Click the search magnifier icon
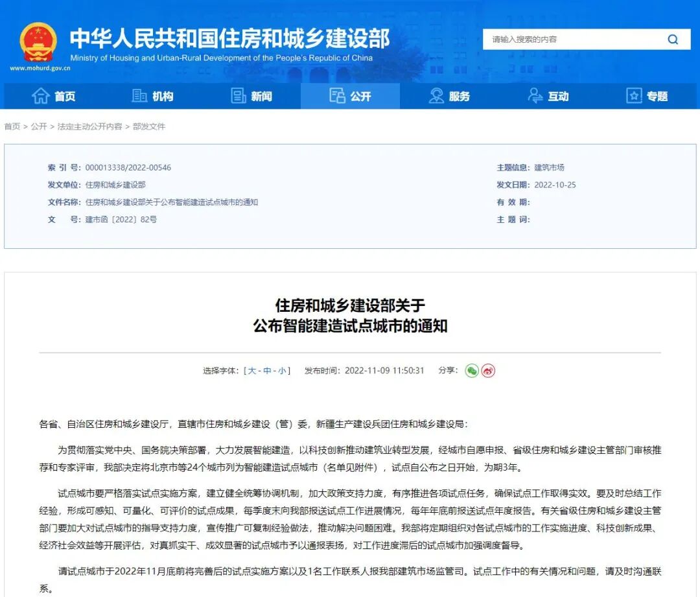The width and height of the screenshot is (700, 597). click(673, 39)
